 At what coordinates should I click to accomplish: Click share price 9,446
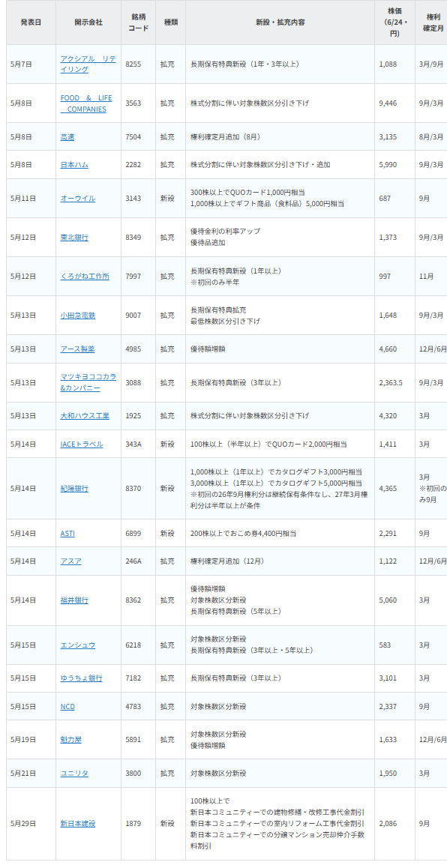[388, 103]
